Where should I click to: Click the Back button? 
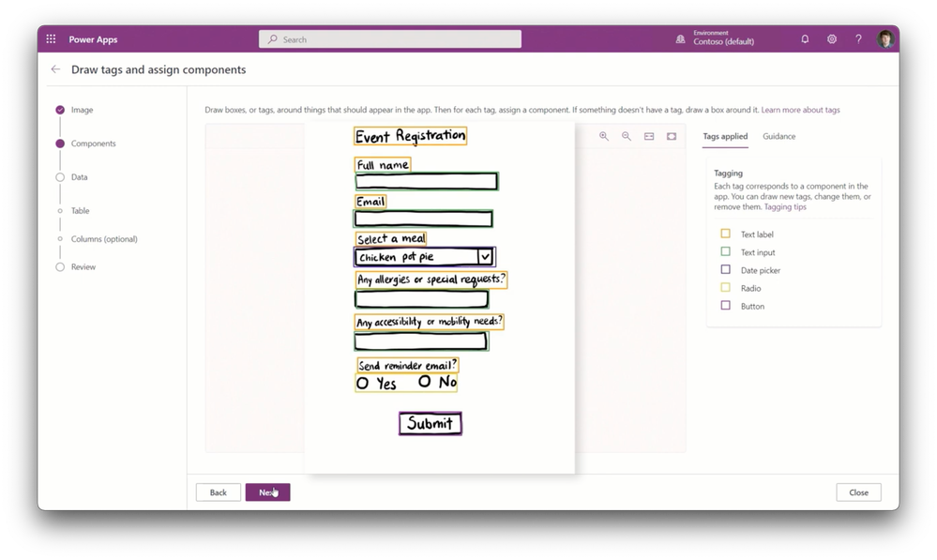click(219, 492)
